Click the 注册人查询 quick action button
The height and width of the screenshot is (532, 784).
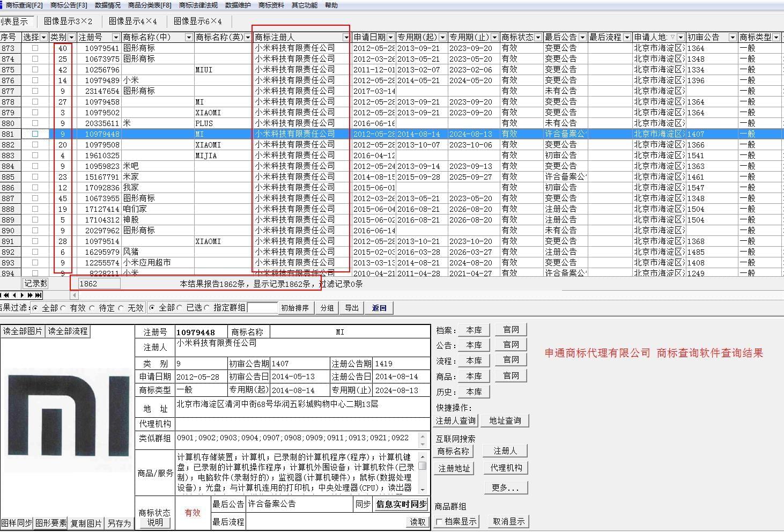coord(456,420)
